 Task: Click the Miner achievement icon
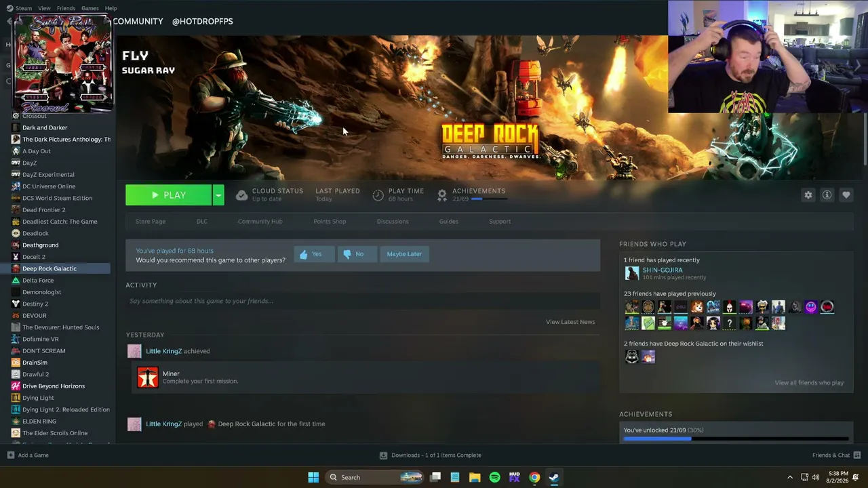[x=148, y=378]
